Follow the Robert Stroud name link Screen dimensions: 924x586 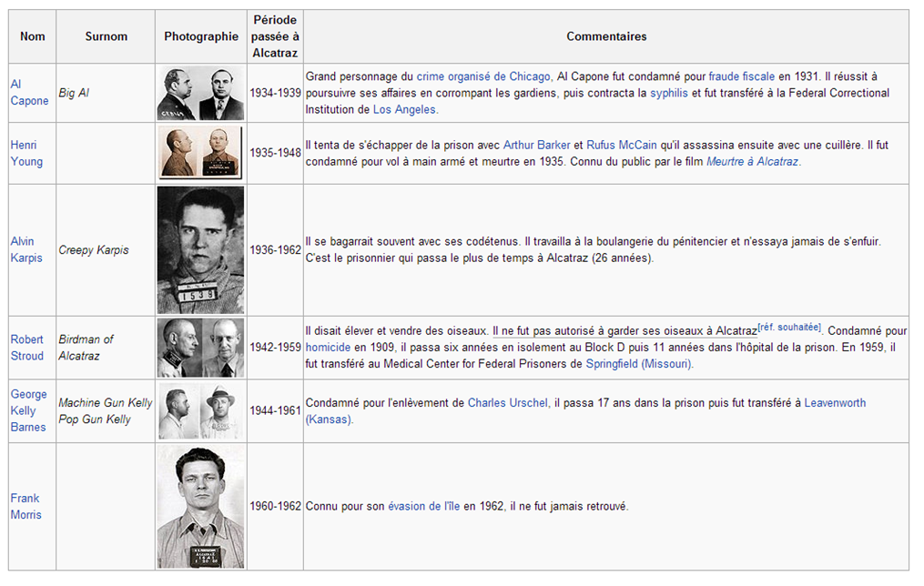pos(26,348)
